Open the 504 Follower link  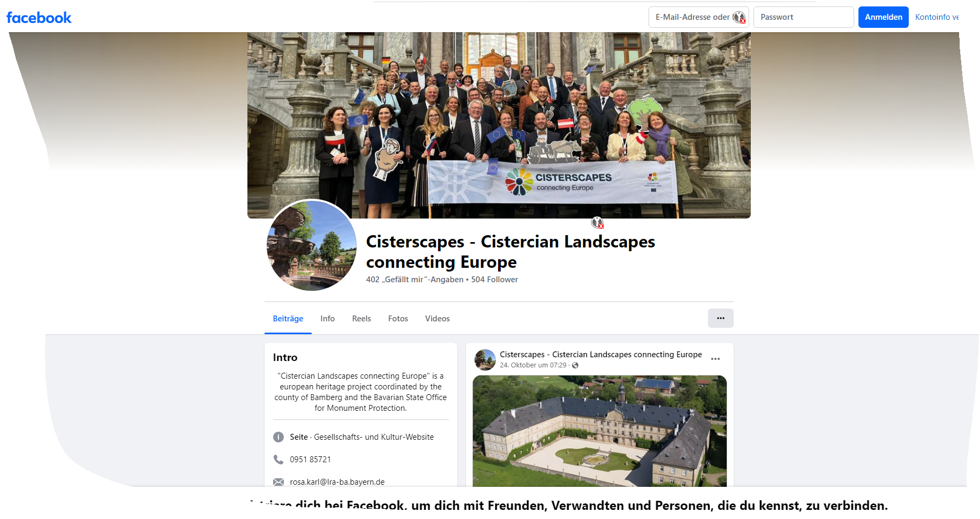[494, 280]
